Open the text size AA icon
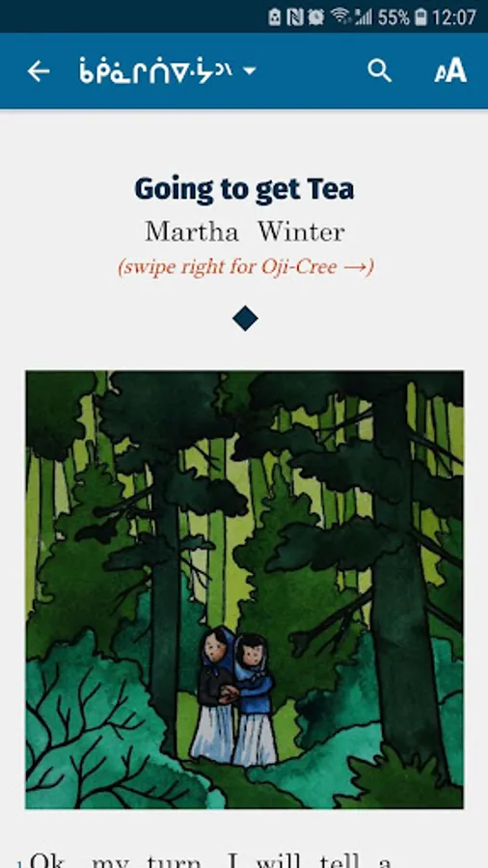 [450, 70]
